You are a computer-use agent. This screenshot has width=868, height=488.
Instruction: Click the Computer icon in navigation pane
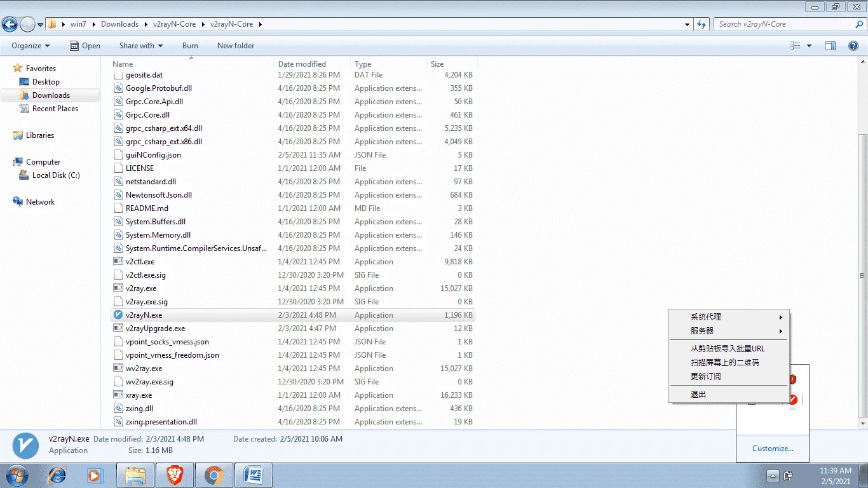(18, 162)
